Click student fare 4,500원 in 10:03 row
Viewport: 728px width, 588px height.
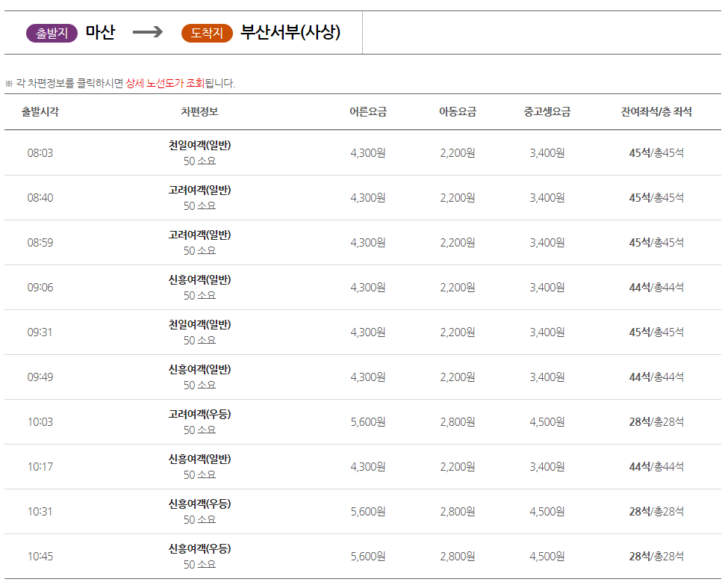point(547,421)
